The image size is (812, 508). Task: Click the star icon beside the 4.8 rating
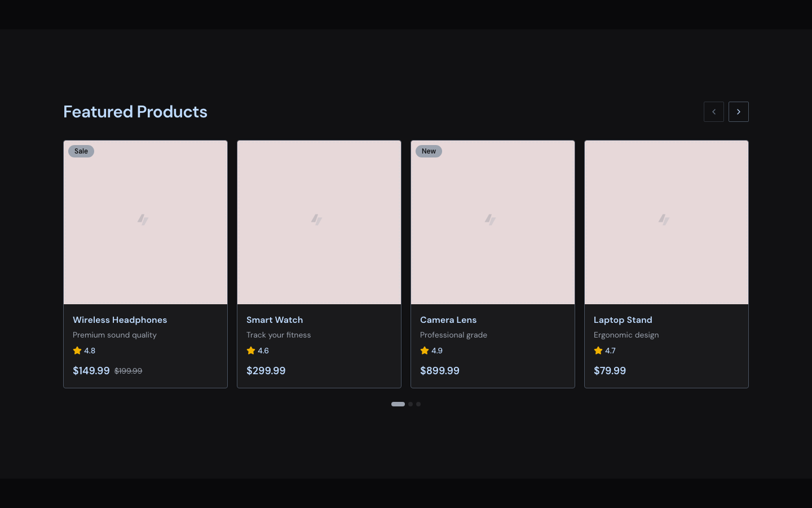(x=77, y=351)
